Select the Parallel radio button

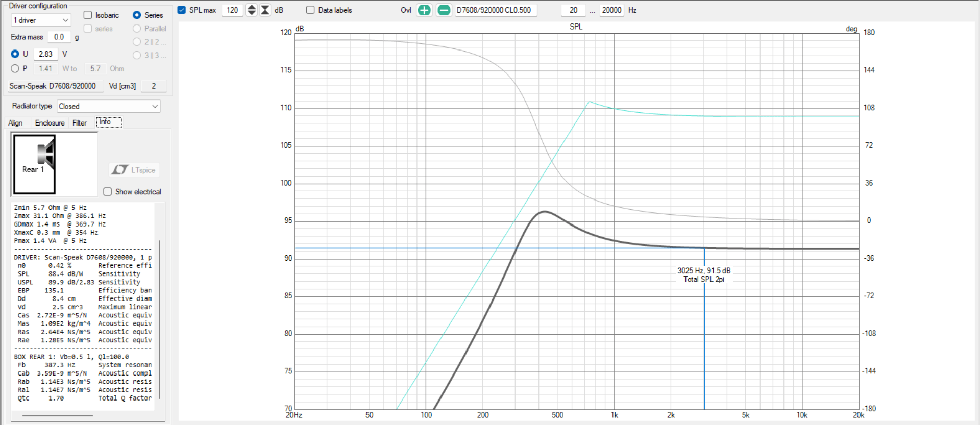pyautogui.click(x=137, y=29)
